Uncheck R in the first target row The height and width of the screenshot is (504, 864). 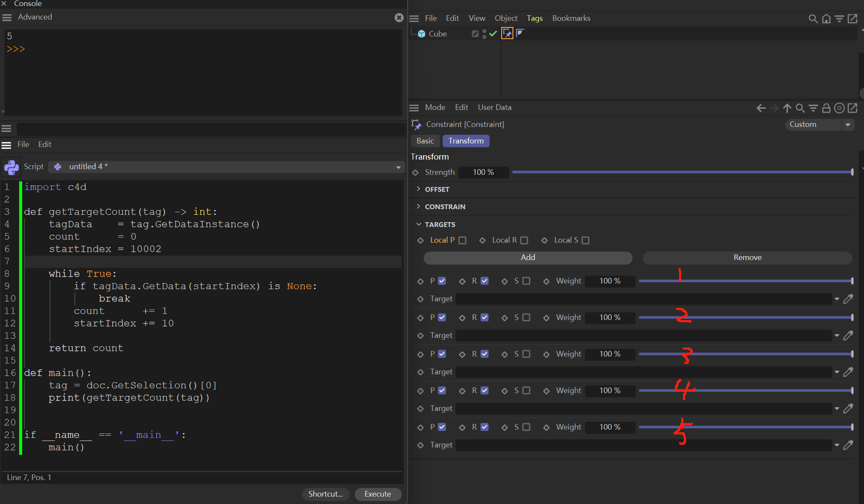click(x=485, y=281)
